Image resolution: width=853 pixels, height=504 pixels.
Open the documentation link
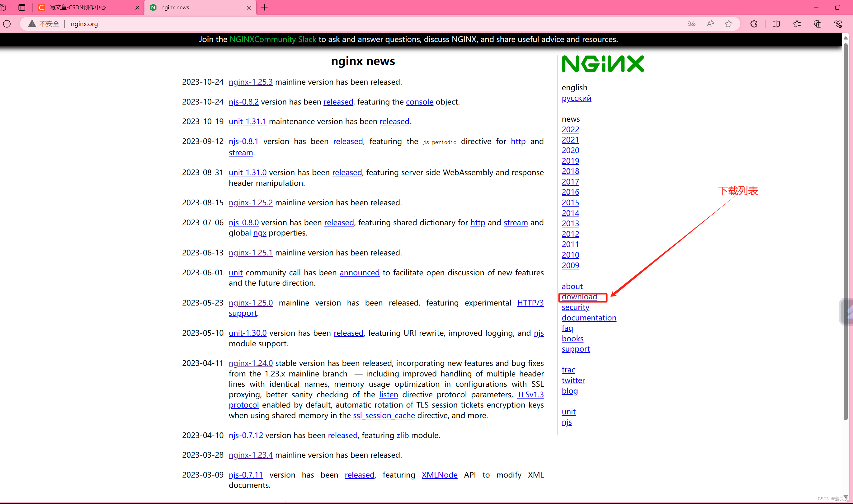pyautogui.click(x=589, y=318)
